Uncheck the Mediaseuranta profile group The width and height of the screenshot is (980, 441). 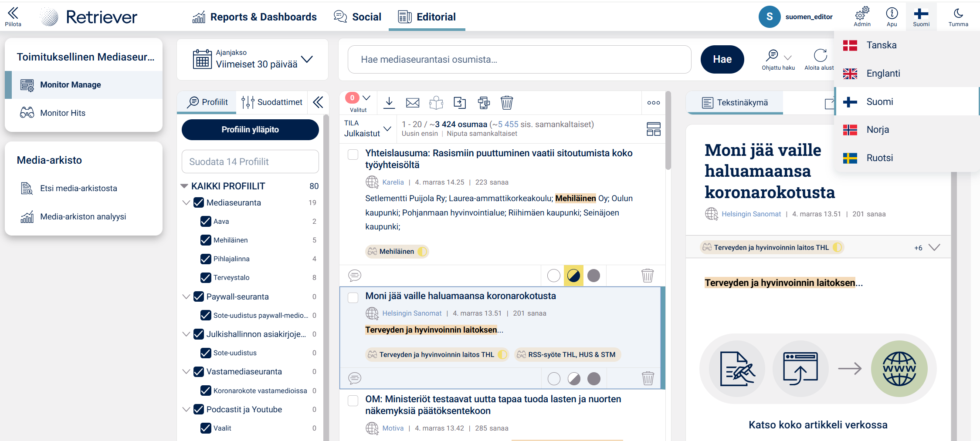(x=199, y=202)
